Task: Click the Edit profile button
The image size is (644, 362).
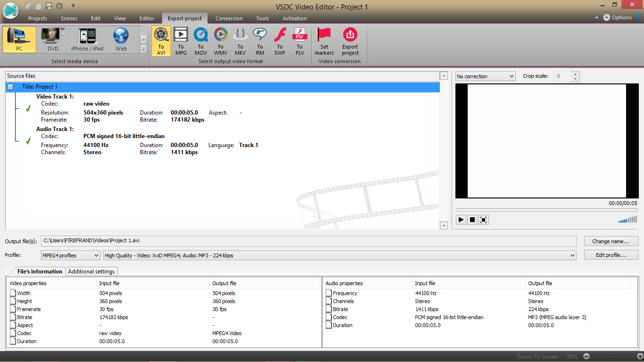Action: point(611,255)
